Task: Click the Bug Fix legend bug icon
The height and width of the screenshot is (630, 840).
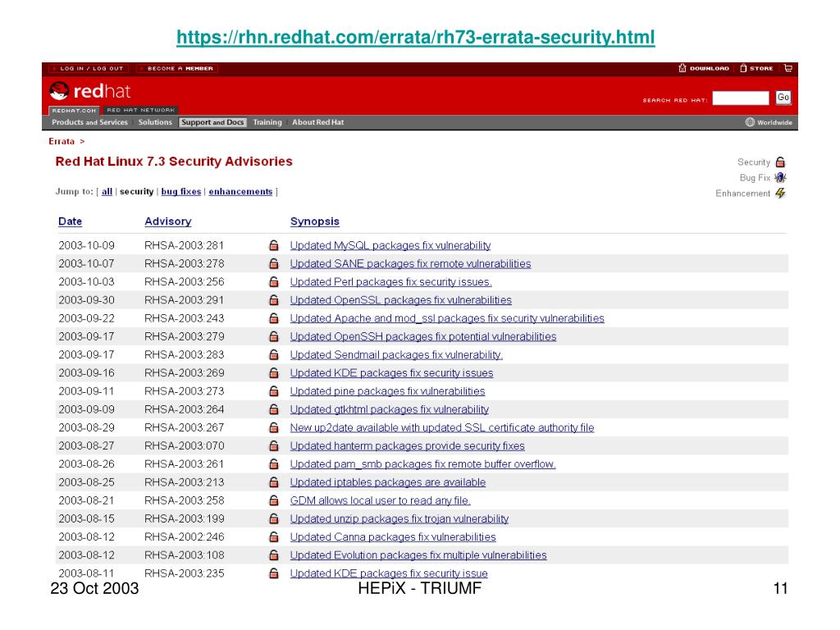Action: pos(781,177)
